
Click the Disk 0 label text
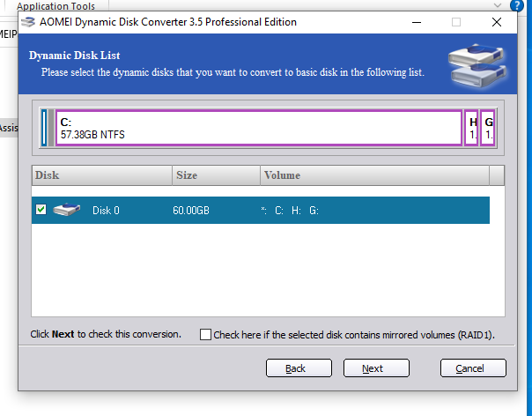coord(106,211)
